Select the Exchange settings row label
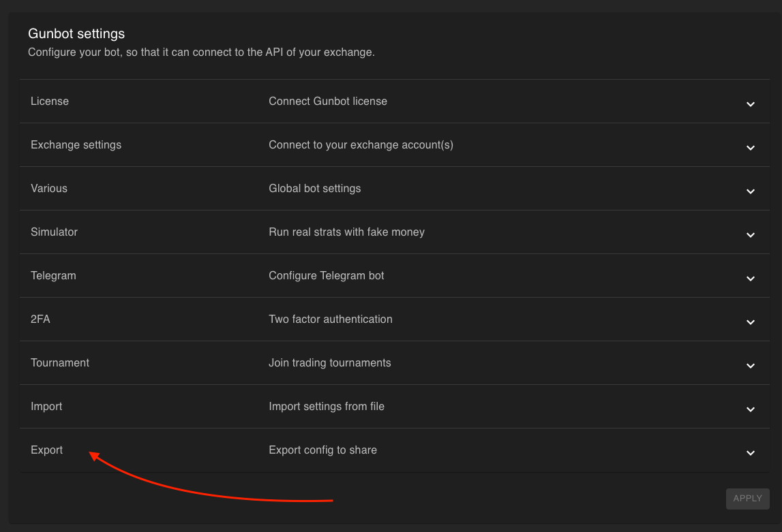The width and height of the screenshot is (782, 532). point(76,145)
